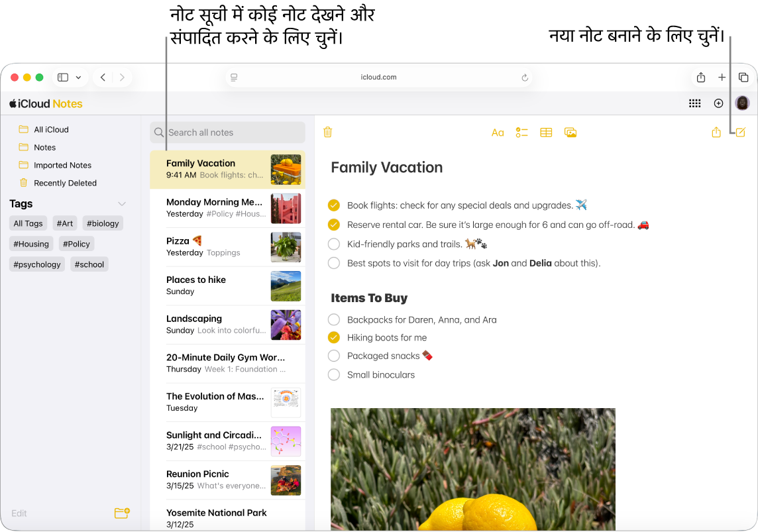
Task: Select the Recently Deleted folder
Action: pyautogui.click(x=66, y=183)
